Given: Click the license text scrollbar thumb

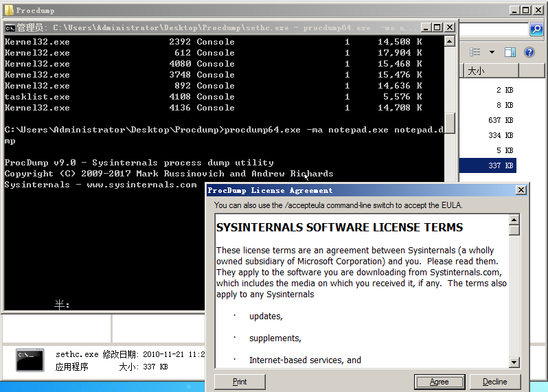Looking at the screenshot, I should [514, 230].
